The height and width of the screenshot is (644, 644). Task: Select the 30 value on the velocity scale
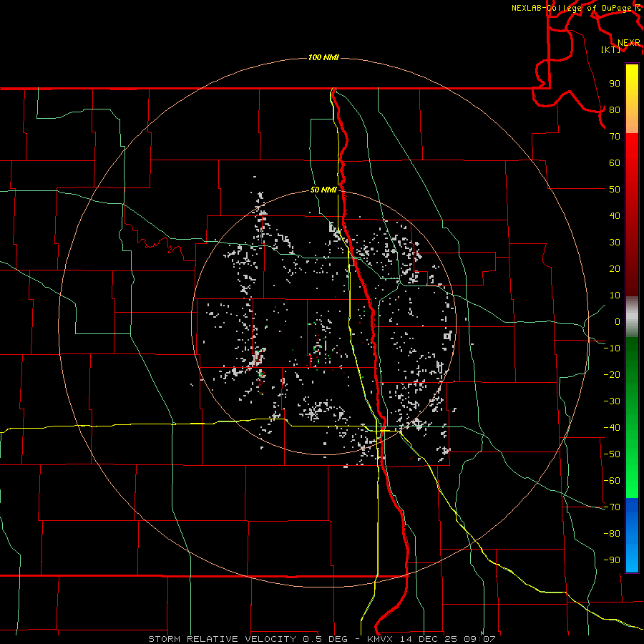(x=615, y=243)
